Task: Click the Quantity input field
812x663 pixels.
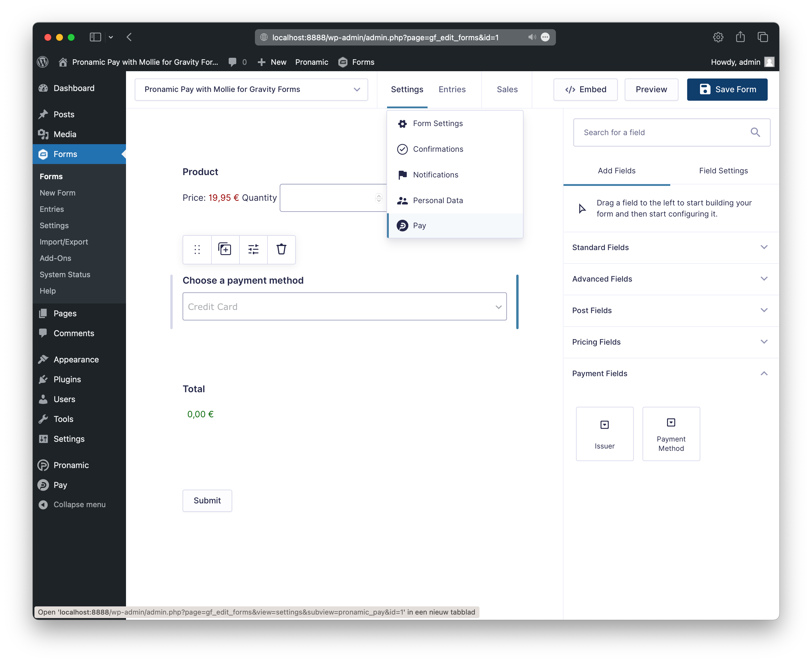Action: pyautogui.click(x=333, y=198)
